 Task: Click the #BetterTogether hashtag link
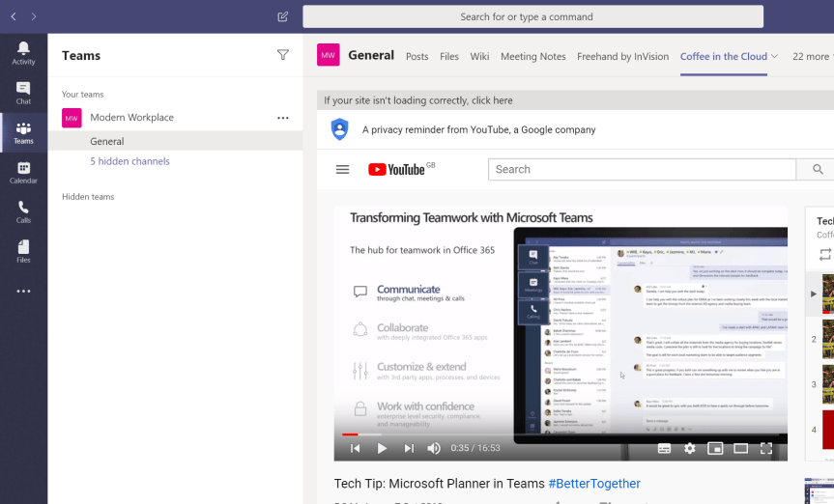point(593,483)
